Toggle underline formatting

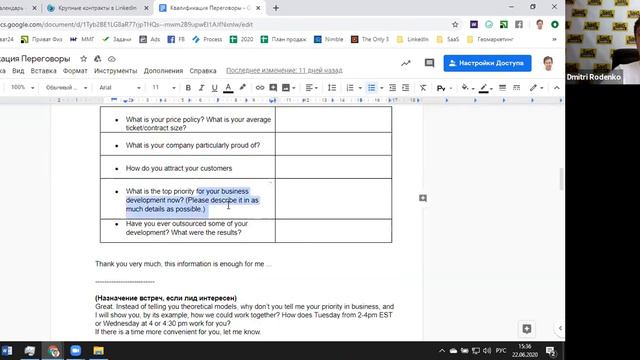214,88
